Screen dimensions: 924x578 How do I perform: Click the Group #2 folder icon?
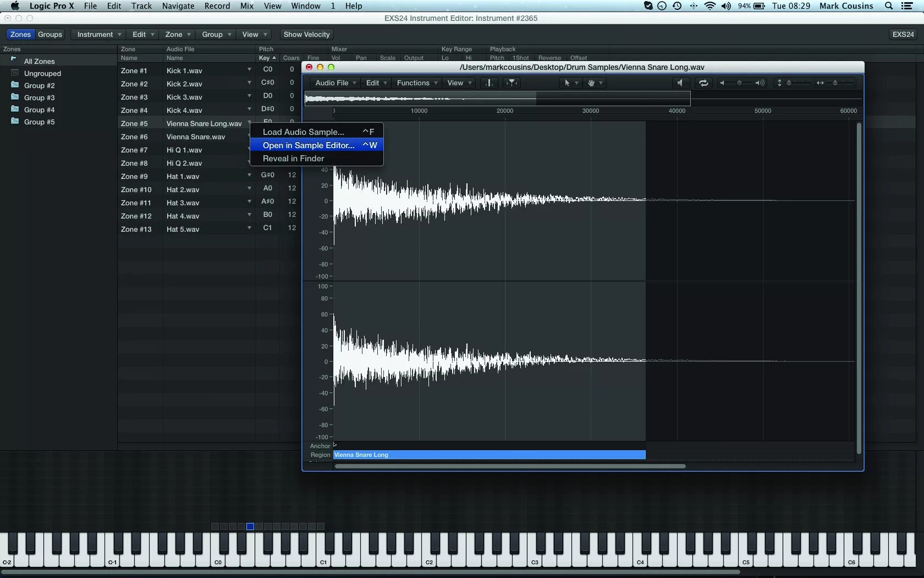pos(15,85)
